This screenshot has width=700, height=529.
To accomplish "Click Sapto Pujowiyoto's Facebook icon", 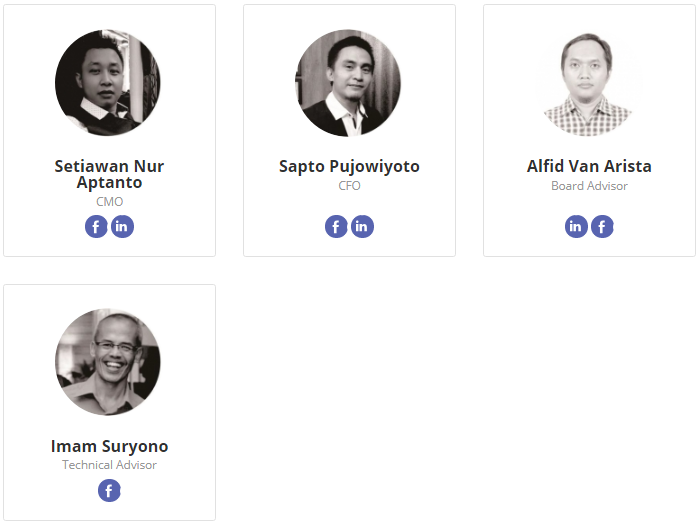I will pos(336,226).
